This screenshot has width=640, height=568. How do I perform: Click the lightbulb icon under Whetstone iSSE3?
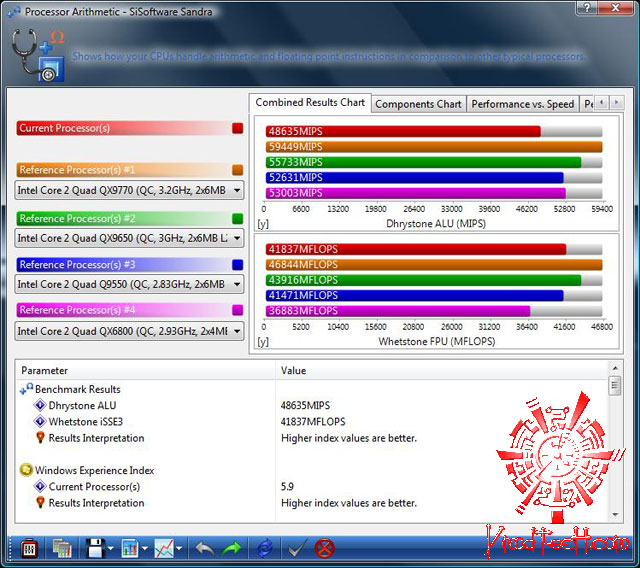point(40,437)
